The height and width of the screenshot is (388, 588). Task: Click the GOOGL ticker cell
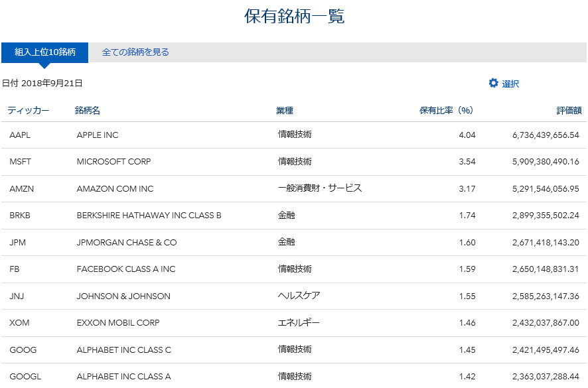(25, 376)
